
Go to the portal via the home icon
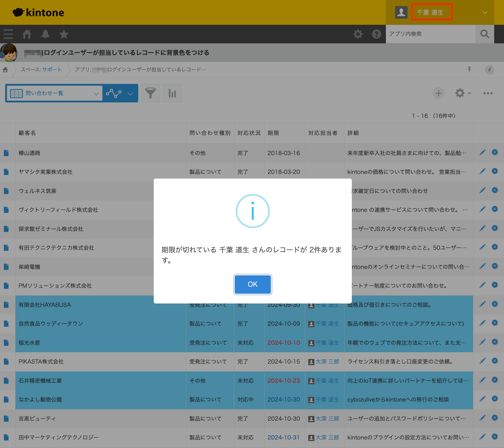(27, 34)
